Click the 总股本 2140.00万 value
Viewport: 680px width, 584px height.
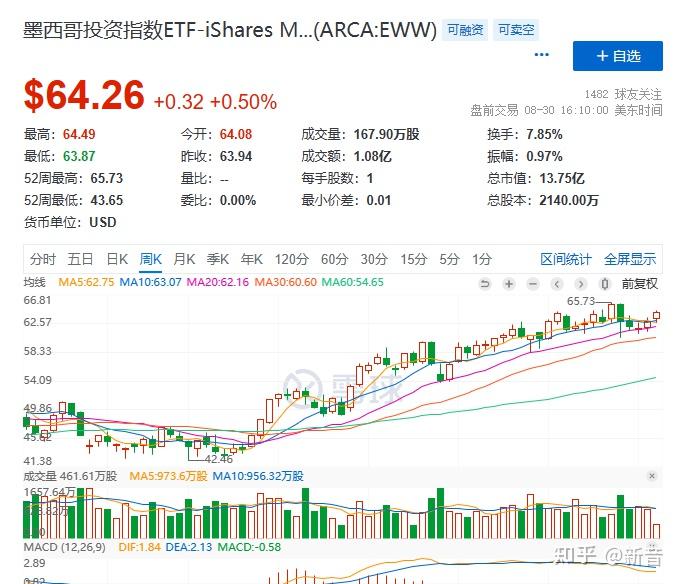pos(569,200)
